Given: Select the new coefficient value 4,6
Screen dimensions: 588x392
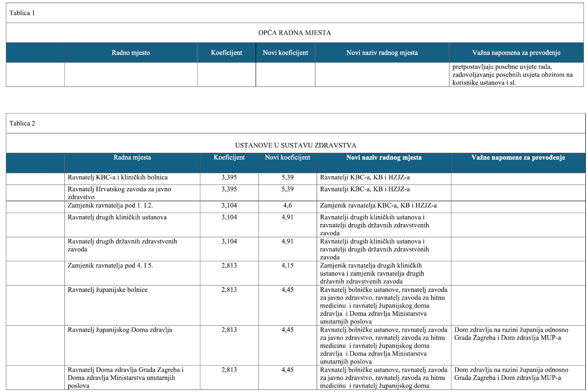Looking at the screenshot, I should (x=287, y=205).
